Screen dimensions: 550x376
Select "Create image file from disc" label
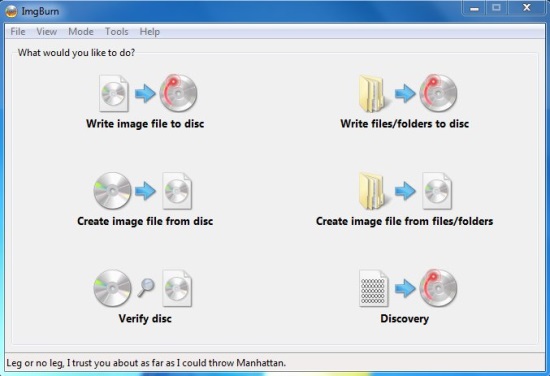coord(145,221)
